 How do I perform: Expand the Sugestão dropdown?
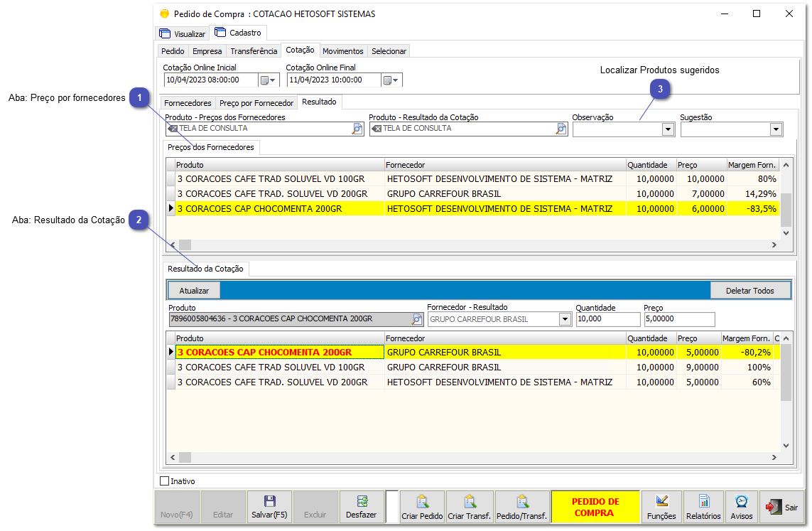(776, 129)
